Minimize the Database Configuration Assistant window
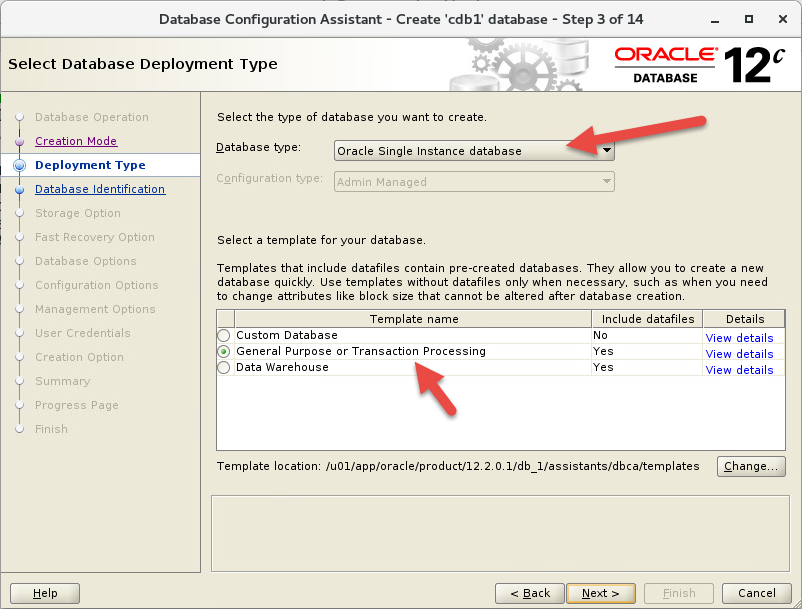 [715, 19]
